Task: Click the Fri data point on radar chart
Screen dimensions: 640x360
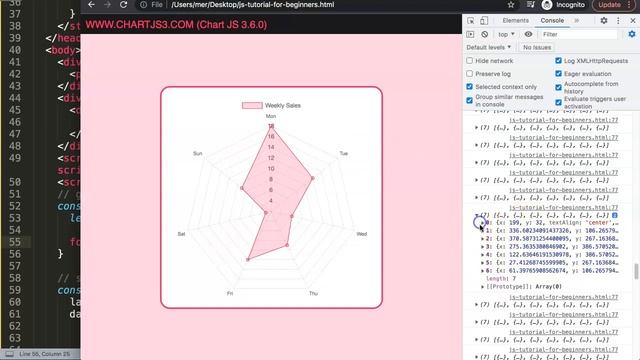Action: click(x=248, y=259)
